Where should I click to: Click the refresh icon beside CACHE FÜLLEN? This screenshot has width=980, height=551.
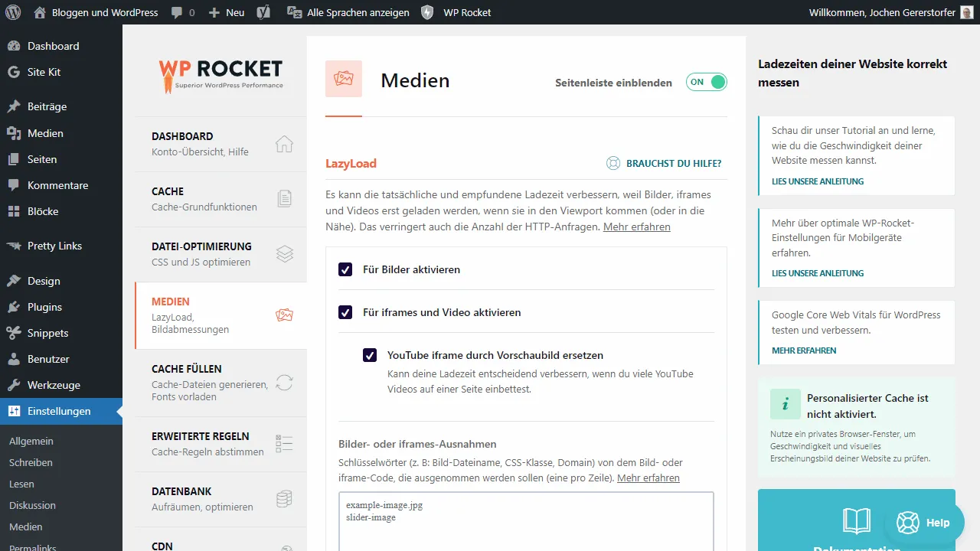pyautogui.click(x=284, y=383)
